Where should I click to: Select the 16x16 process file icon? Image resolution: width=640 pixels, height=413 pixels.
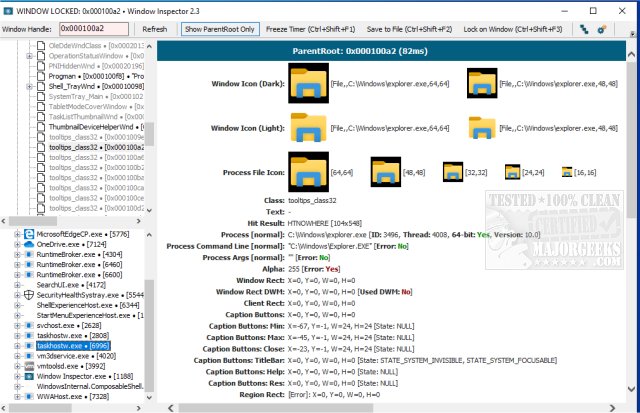pos(567,172)
